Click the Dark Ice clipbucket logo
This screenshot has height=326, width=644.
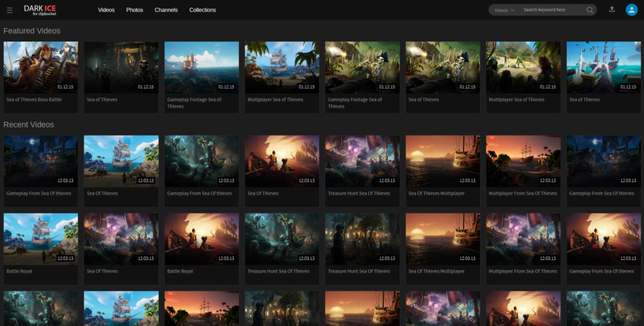click(x=40, y=10)
